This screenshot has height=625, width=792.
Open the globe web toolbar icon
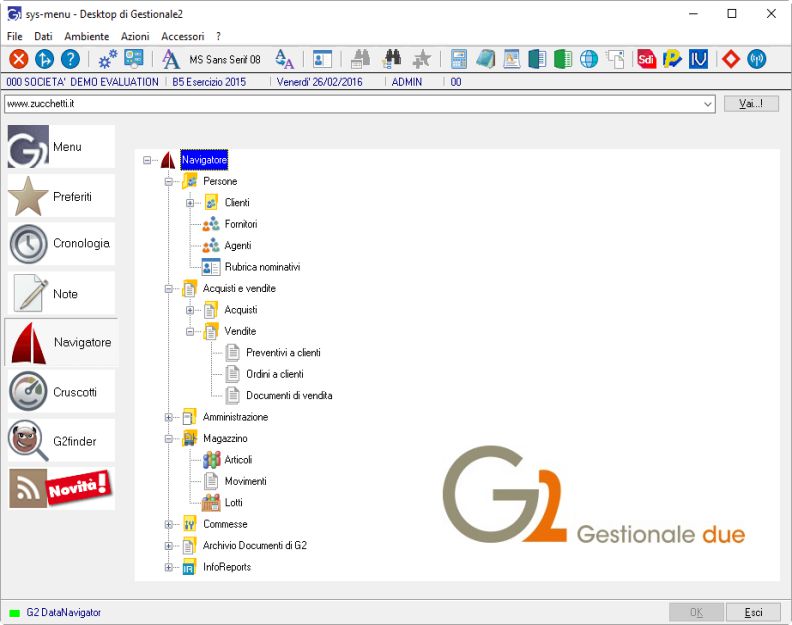click(x=588, y=60)
